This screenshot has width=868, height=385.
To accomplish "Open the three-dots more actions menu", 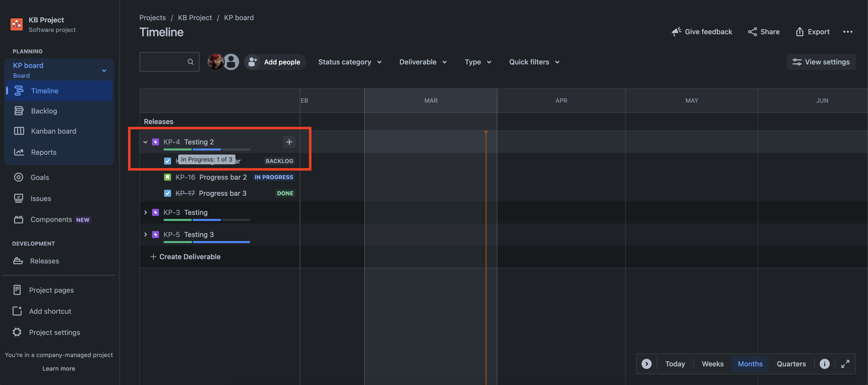I will click(x=847, y=32).
